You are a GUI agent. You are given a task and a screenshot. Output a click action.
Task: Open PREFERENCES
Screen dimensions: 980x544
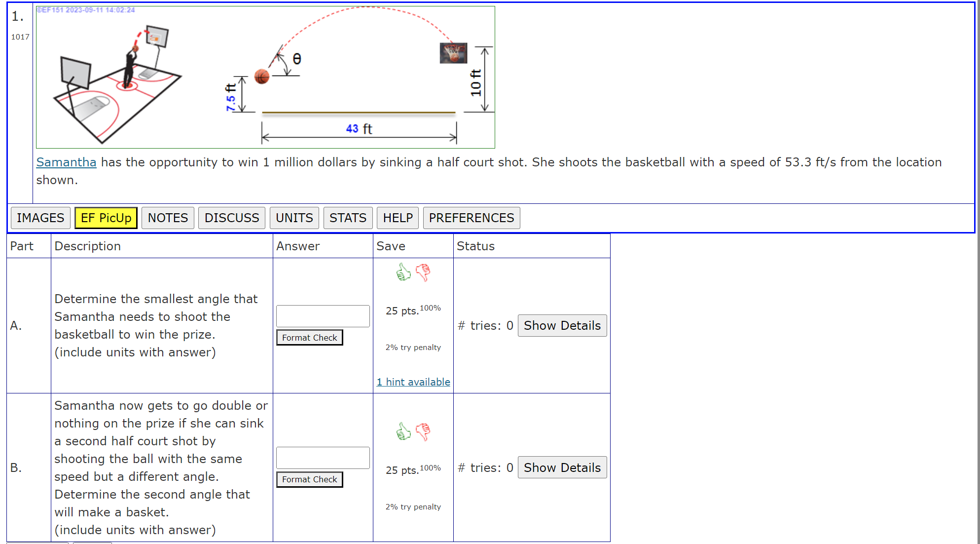click(471, 218)
